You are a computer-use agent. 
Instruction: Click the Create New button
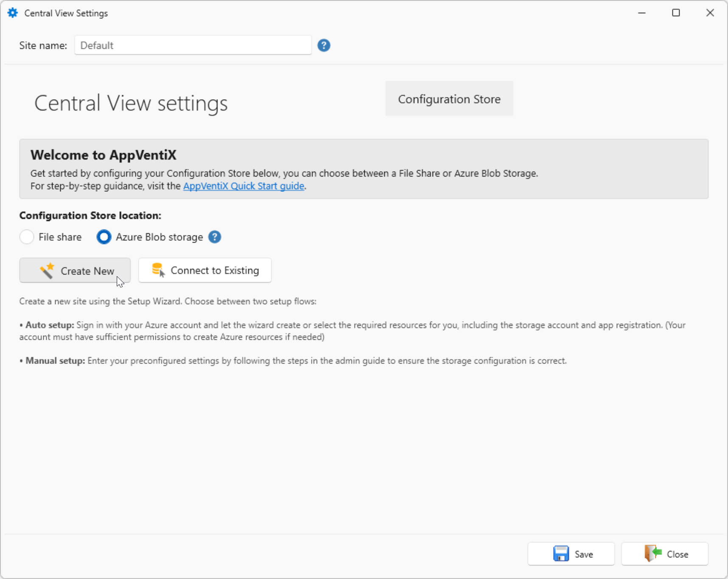[x=75, y=270]
